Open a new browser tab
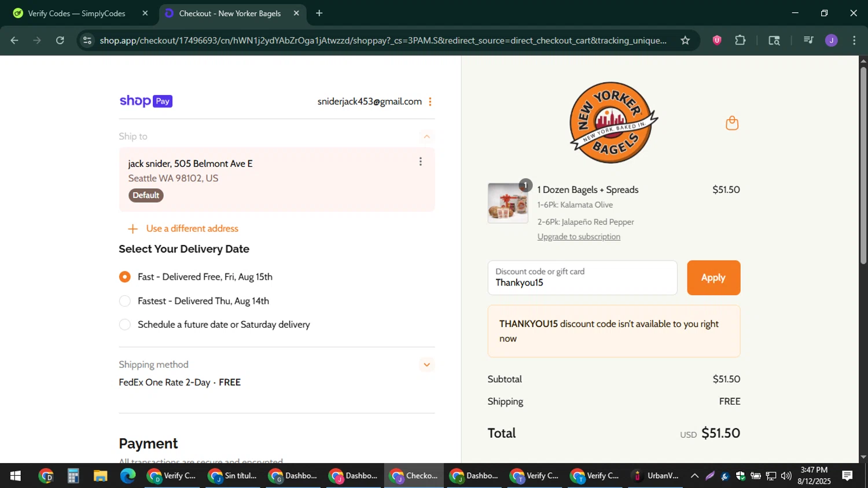Image resolution: width=868 pixels, height=488 pixels. (x=319, y=13)
